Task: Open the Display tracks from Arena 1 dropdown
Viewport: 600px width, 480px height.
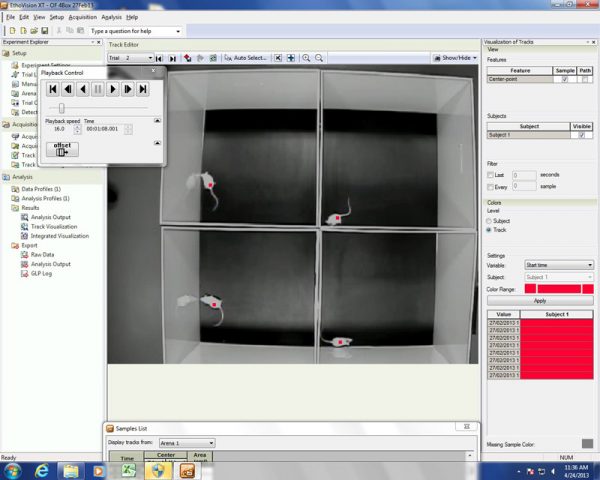Action: click(187, 443)
